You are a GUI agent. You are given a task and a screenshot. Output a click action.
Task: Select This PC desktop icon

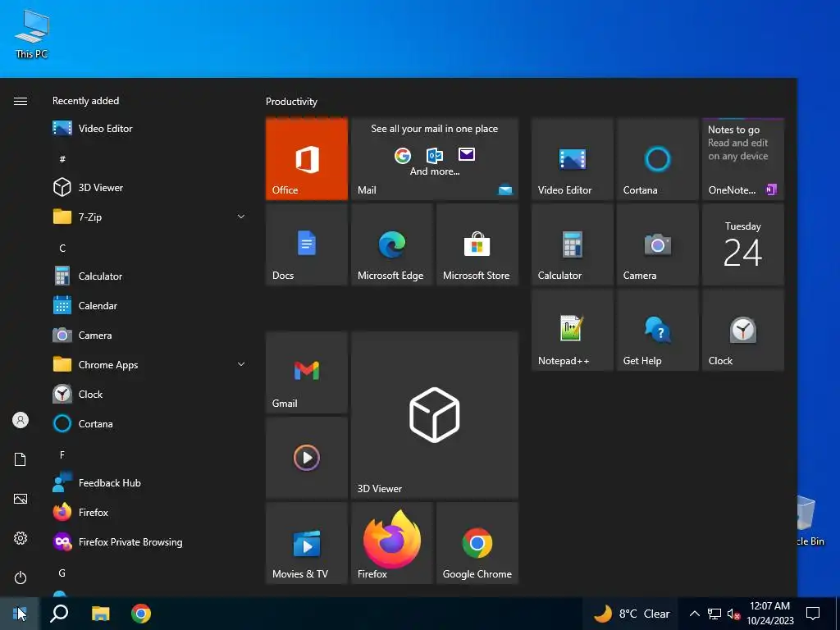(x=32, y=34)
